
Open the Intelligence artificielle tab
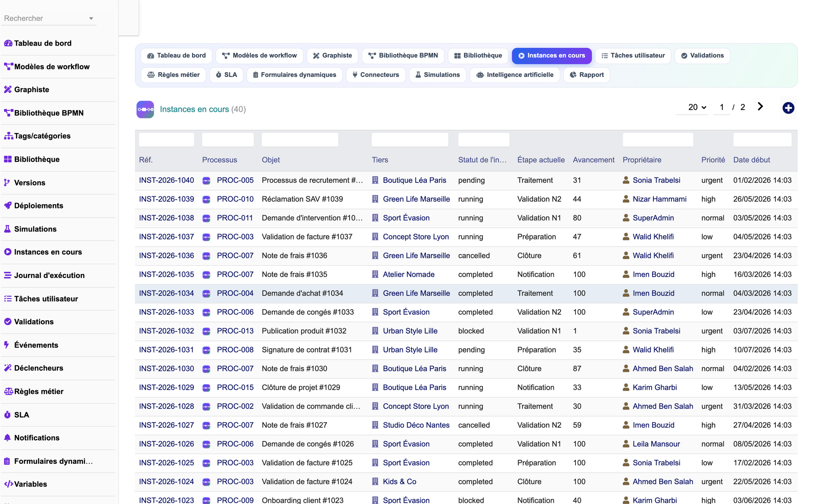[x=515, y=75]
